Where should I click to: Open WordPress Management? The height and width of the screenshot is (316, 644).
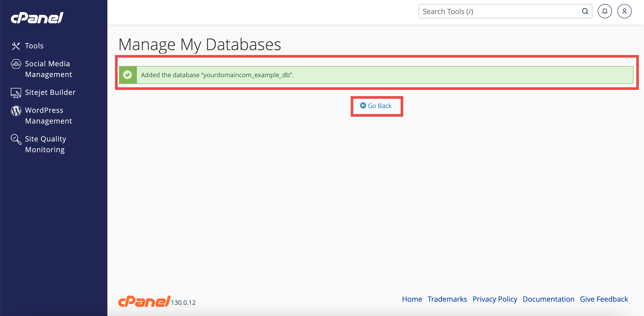pyautogui.click(x=49, y=116)
